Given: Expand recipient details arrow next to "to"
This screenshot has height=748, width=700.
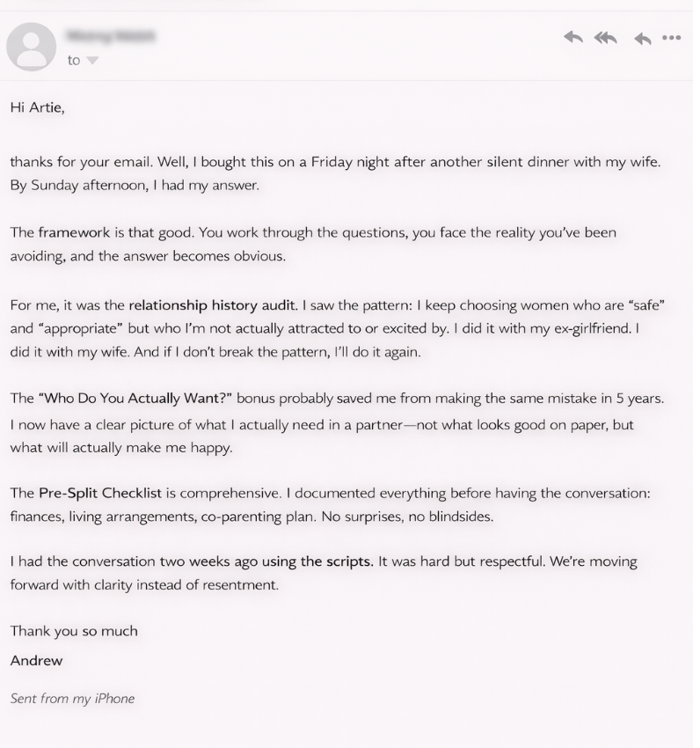Looking at the screenshot, I should 92,61.
